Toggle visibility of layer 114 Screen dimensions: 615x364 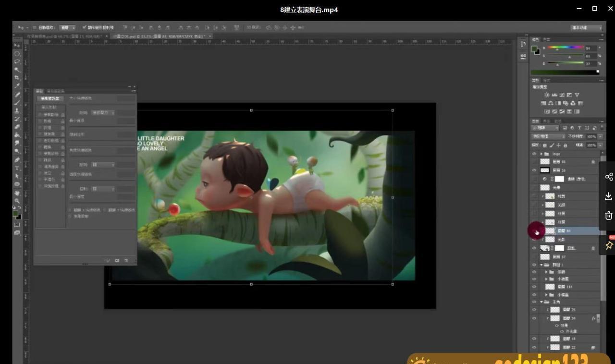coord(534,287)
